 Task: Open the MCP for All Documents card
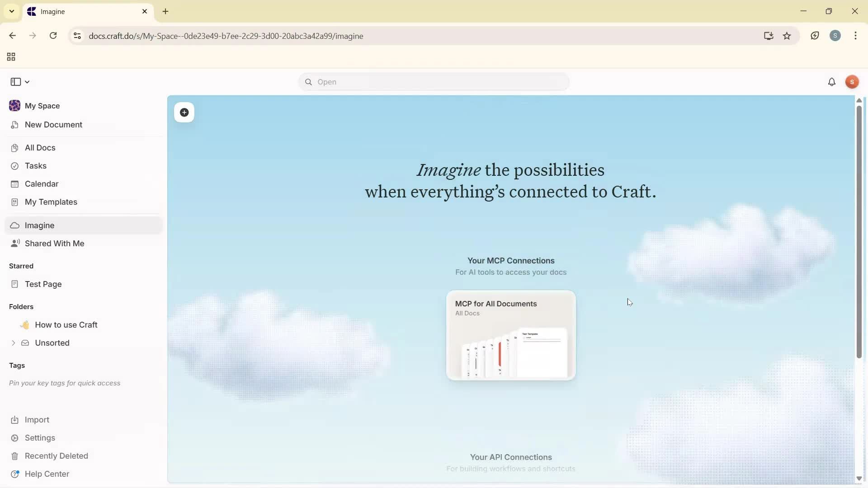click(510, 336)
